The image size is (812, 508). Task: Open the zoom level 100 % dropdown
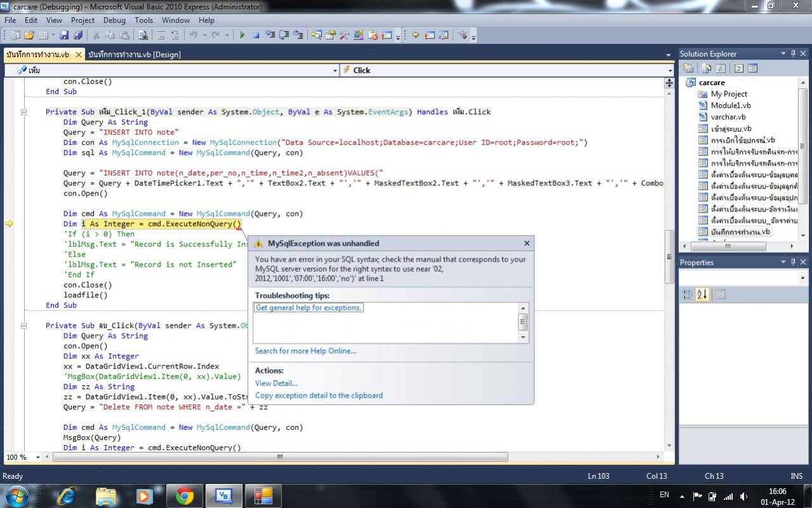coord(38,457)
